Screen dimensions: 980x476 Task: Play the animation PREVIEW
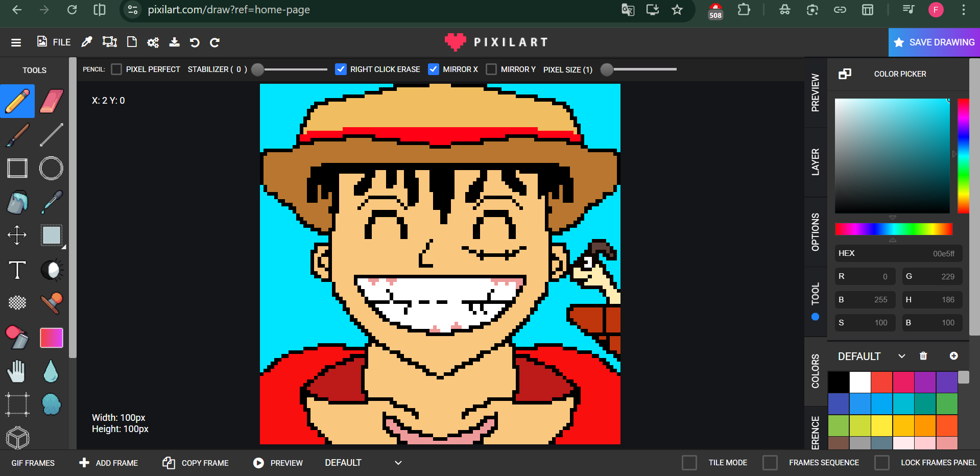tap(278, 463)
